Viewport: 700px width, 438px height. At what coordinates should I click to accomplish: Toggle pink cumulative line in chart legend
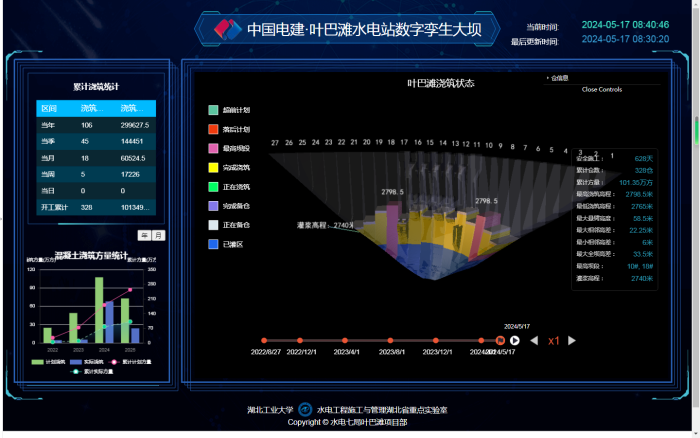click(130, 362)
